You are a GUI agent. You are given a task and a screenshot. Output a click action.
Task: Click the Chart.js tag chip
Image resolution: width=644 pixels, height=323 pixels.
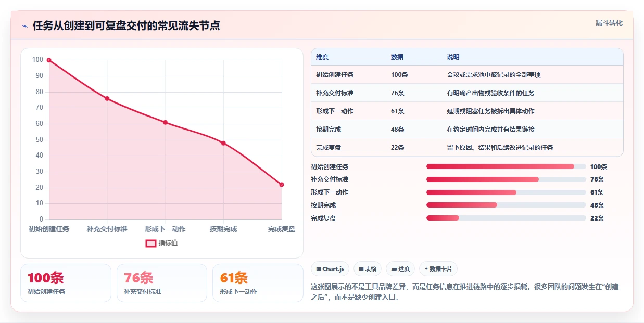tap(330, 269)
